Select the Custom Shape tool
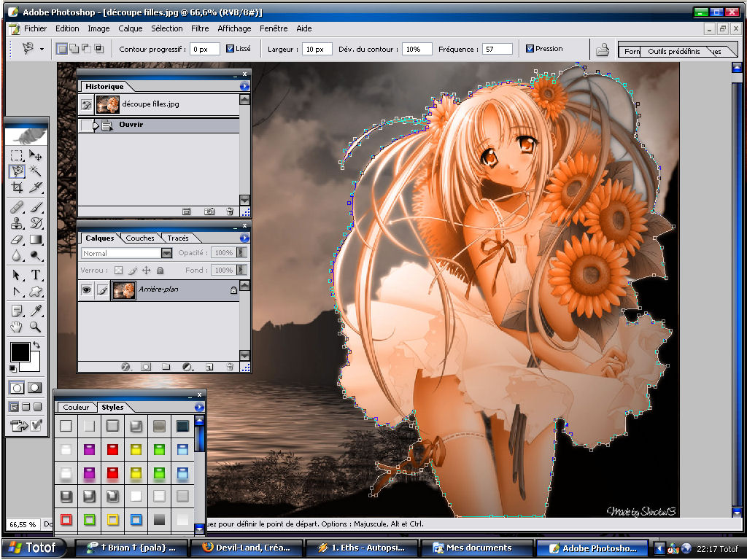Screen dimensions: 747x560 pyautogui.click(x=35, y=291)
